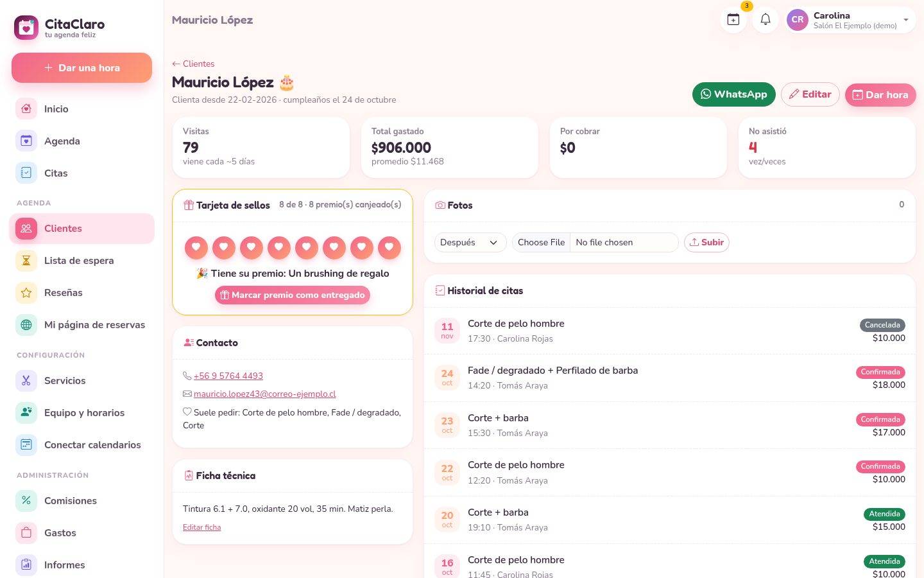
Task: Click the No asistió count 4
Action: [753, 148]
